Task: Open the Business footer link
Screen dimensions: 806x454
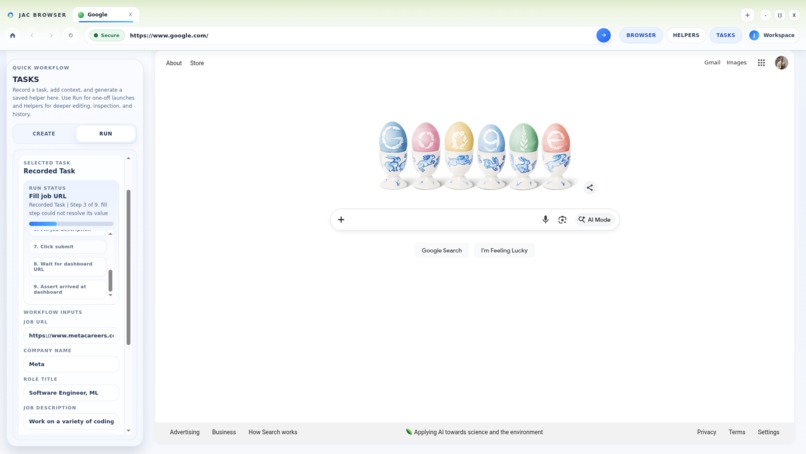Action: pyautogui.click(x=224, y=432)
